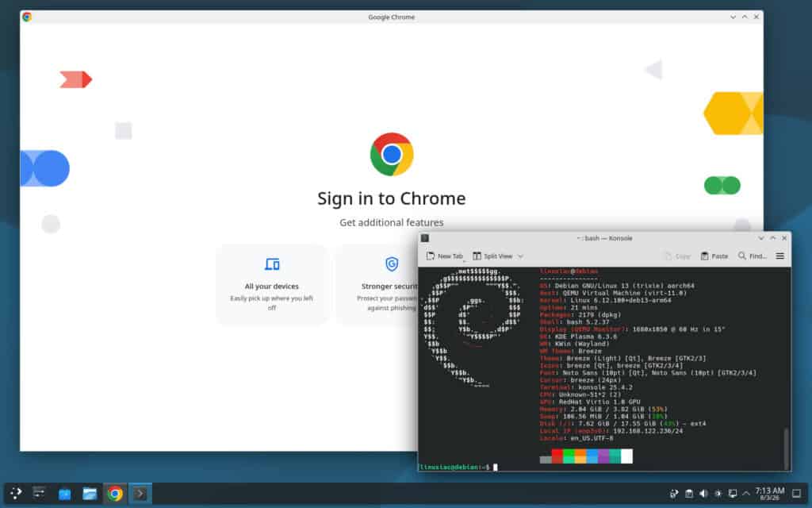Minimize the Konsole window
The image size is (812, 508).
[760, 238]
